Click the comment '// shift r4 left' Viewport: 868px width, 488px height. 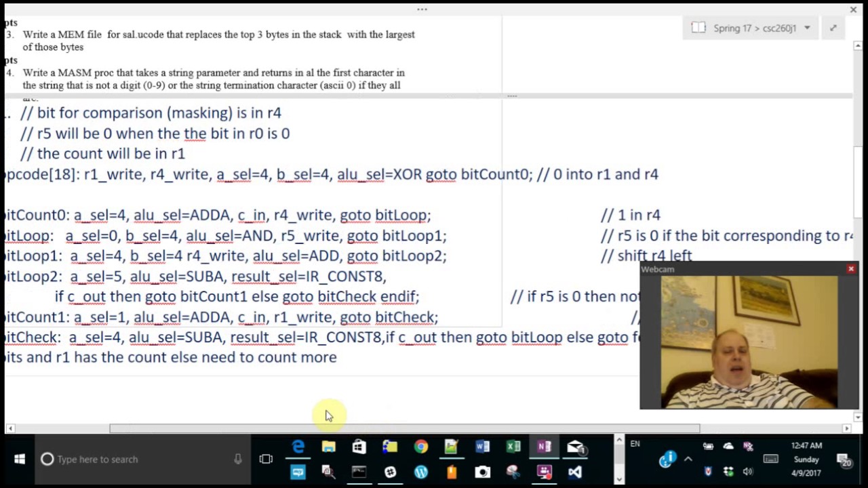(x=646, y=256)
